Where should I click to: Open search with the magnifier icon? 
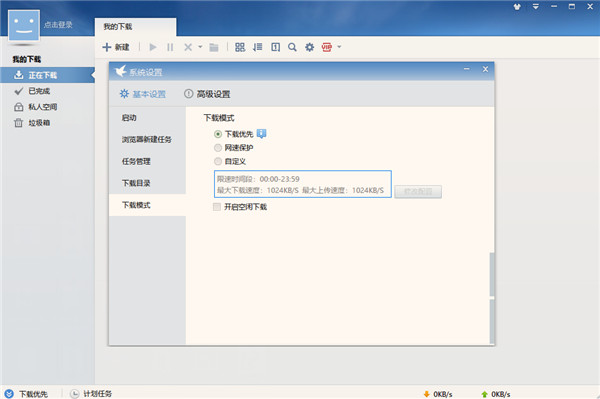click(292, 47)
